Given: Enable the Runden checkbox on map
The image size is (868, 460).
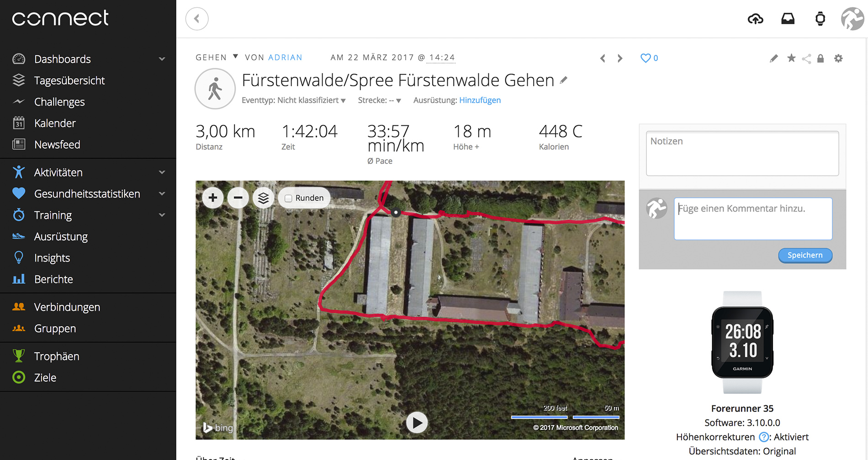Looking at the screenshot, I should 288,198.
